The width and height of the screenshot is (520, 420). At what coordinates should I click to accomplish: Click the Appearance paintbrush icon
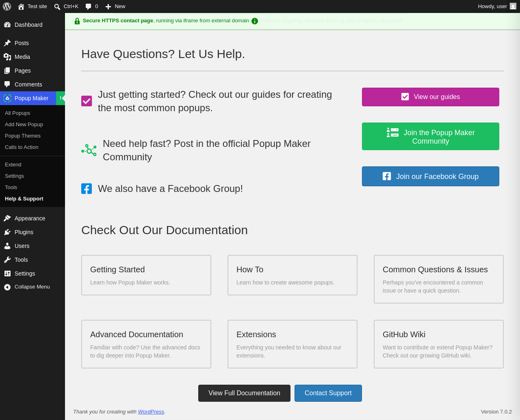[x=7, y=218]
